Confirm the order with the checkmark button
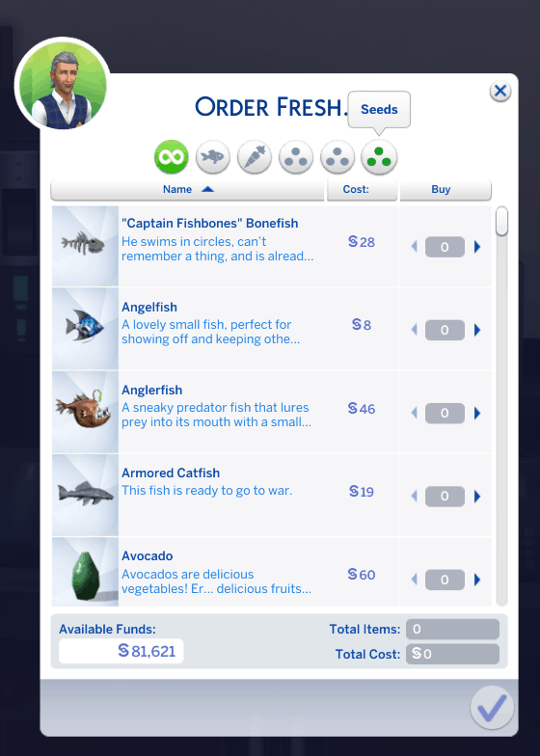 click(x=492, y=708)
